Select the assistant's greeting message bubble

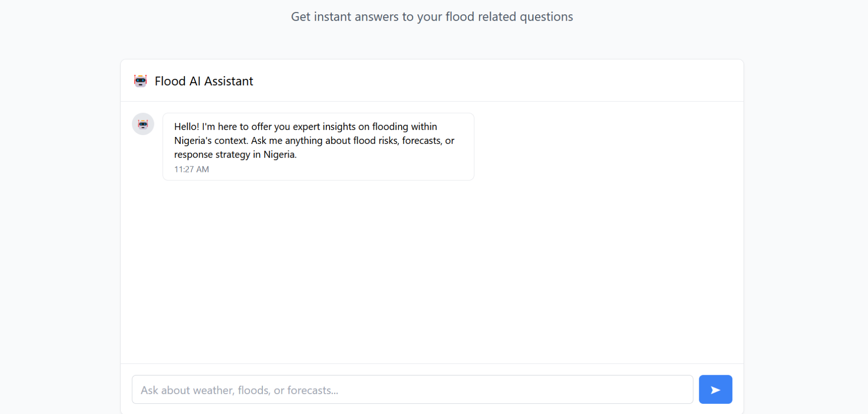(318, 147)
